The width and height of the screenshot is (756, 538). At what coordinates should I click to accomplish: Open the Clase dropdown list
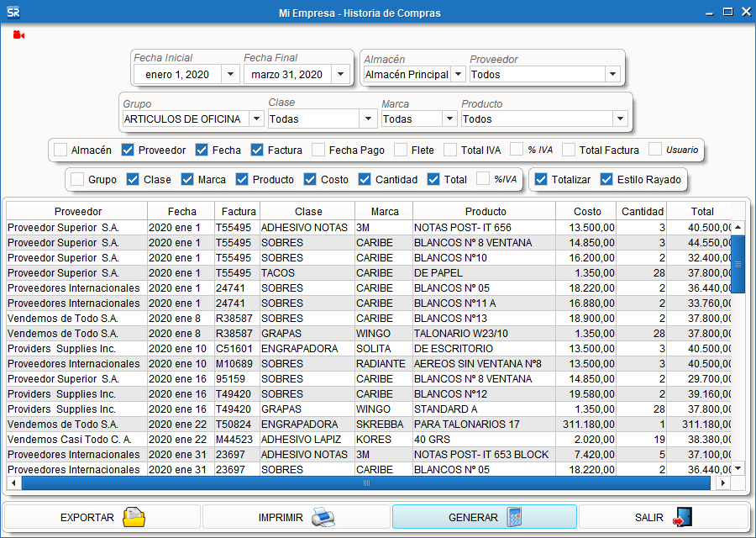tap(368, 119)
